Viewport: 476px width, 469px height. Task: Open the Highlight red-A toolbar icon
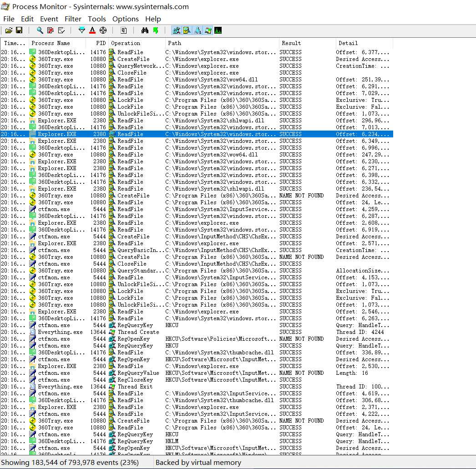(92, 30)
